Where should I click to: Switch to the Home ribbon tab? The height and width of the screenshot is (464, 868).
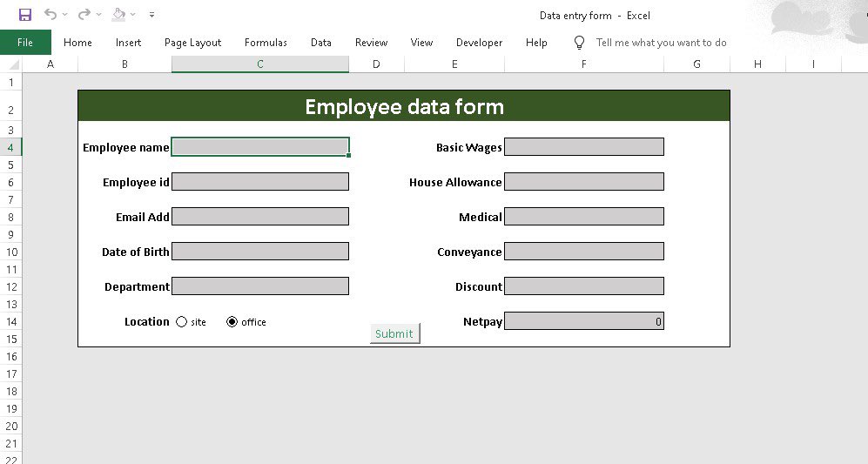coord(77,43)
